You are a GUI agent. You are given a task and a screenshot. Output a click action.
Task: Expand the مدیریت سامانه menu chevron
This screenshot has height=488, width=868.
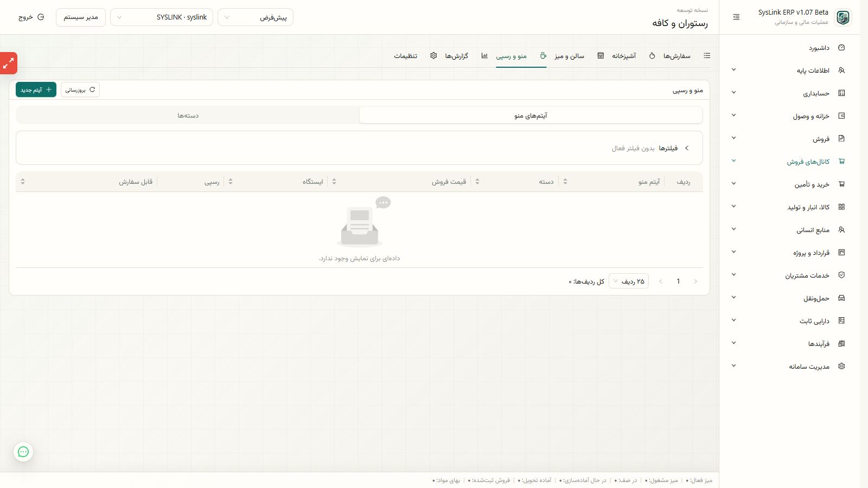pos(733,366)
